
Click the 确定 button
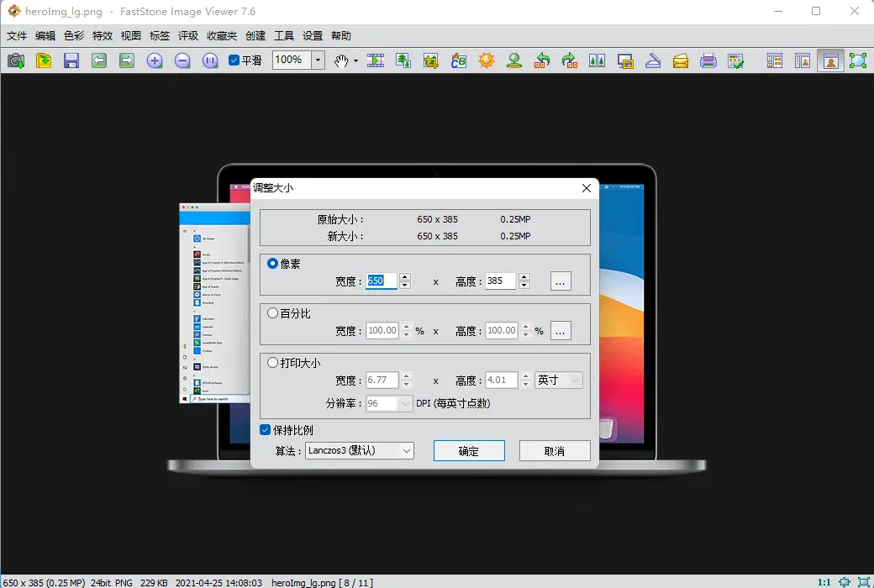pos(469,451)
